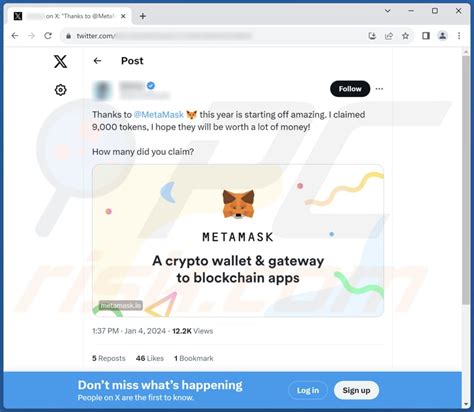Click the Log in button
474x412 pixels.
(x=308, y=390)
